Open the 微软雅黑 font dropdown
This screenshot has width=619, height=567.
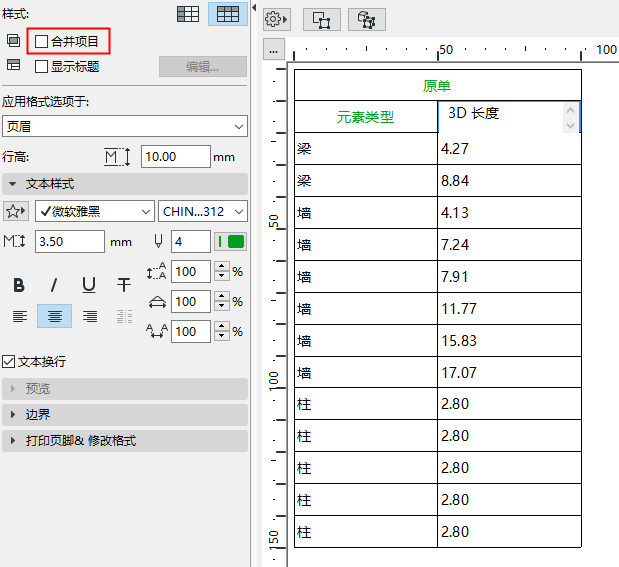(x=95, y=212)
